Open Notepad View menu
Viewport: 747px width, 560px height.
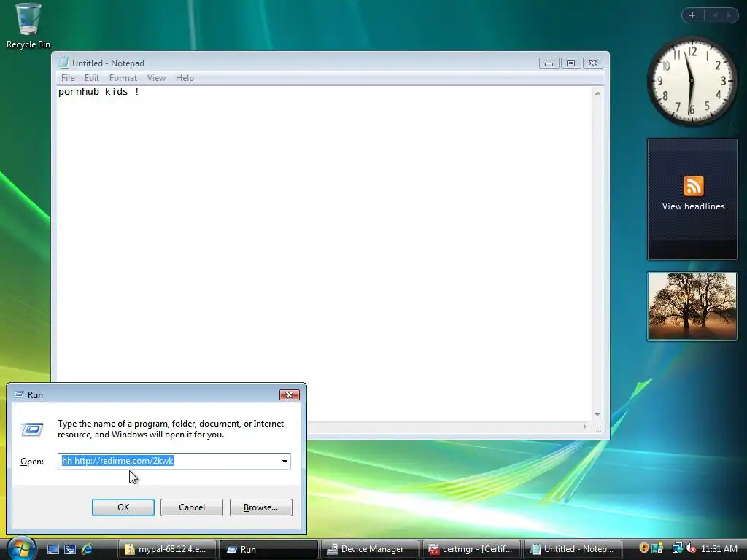point(156,77)
